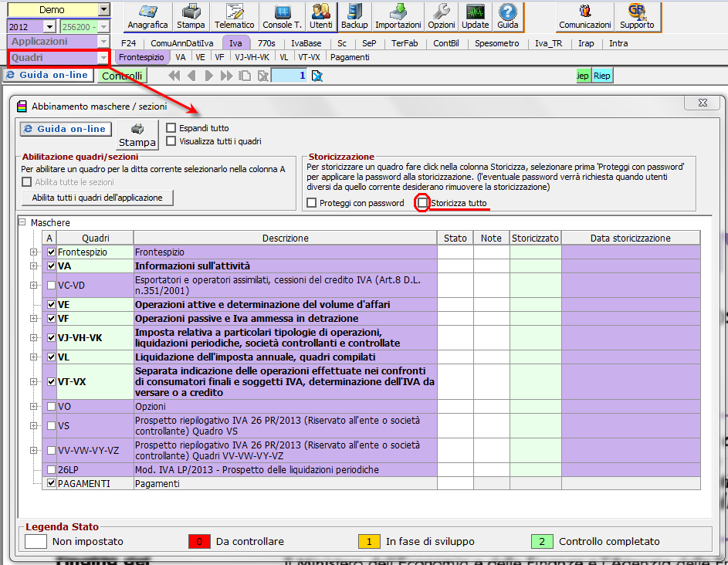This screenshot has width=728, height=565.
Task: Open the Utenti users icon
Action: 321,16
